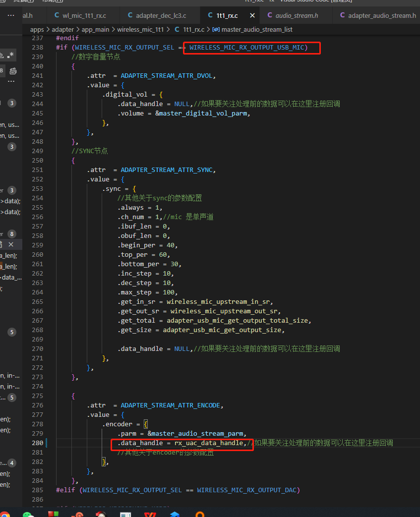Click the rx_uac_data_handle identifier
Viewport: 420px width, 517px height.
click(x=209, y=443)
